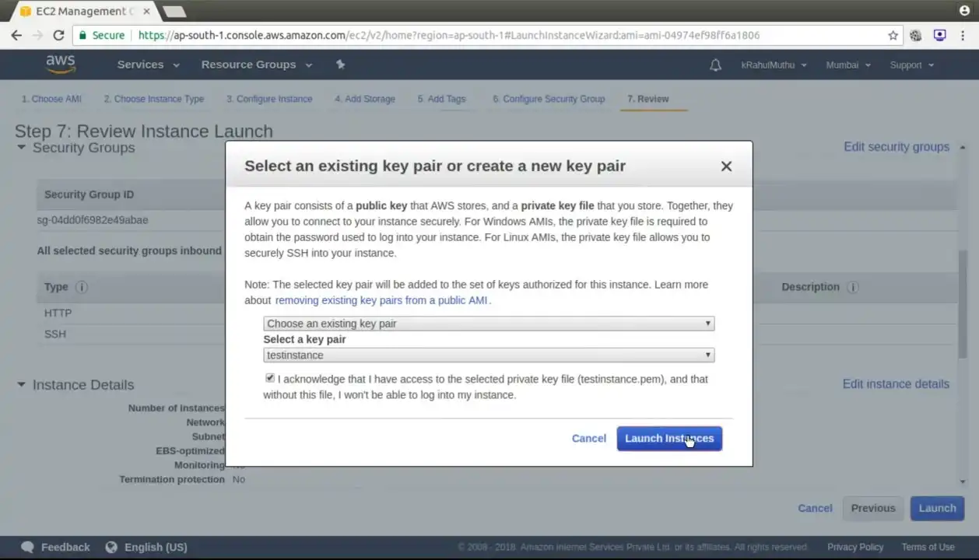Go to step 2 Choose Instance Type

coord(154,99)
